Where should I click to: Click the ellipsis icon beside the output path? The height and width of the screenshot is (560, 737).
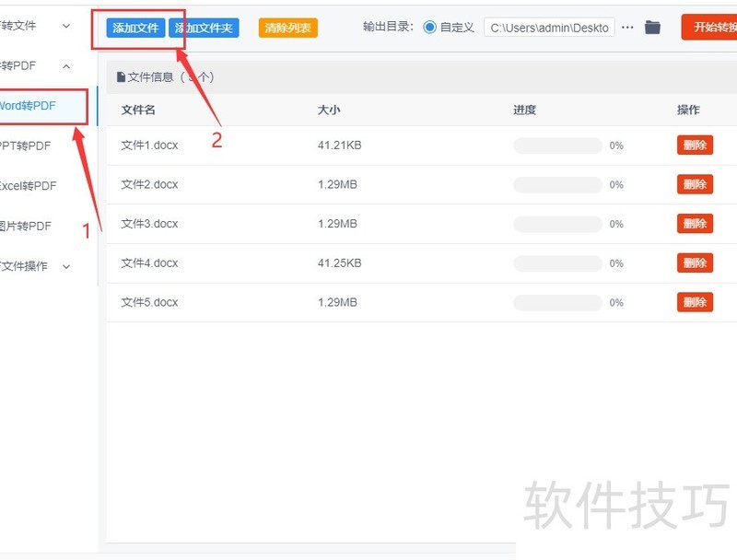[627, 28]
